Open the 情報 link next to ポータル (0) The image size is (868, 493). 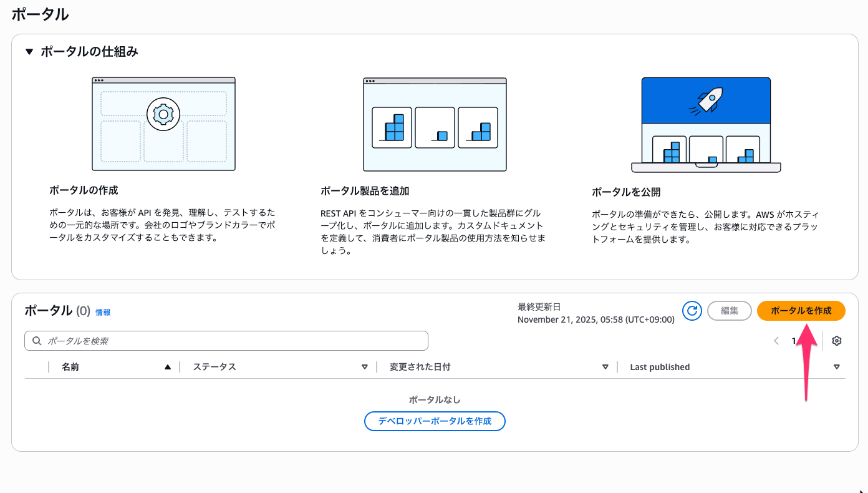pos(103,312)
